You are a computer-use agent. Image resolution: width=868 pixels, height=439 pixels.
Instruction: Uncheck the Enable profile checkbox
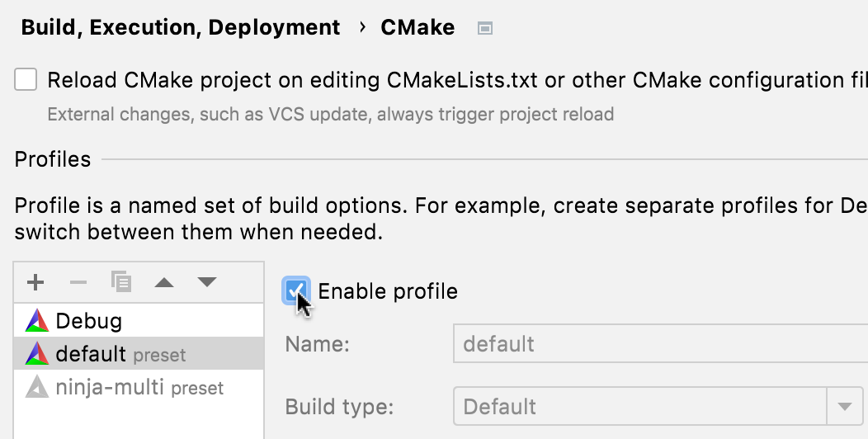(296, 290)
